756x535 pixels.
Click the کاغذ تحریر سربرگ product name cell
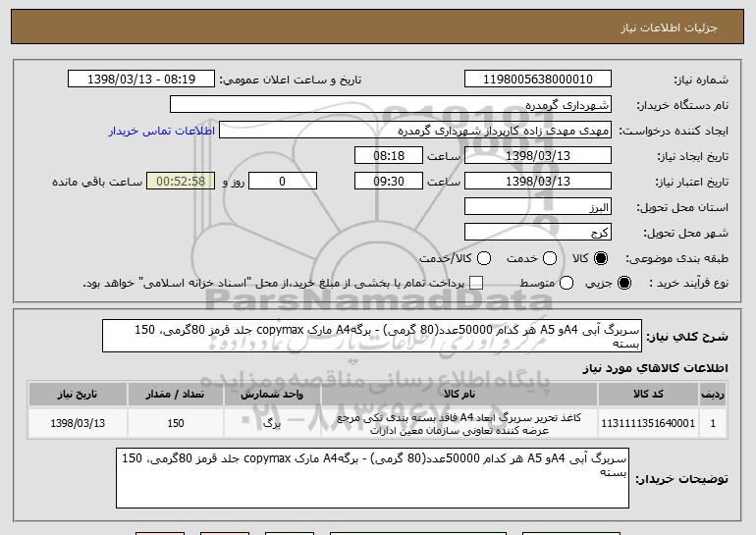pyautogui.click(x=459, y=423)
